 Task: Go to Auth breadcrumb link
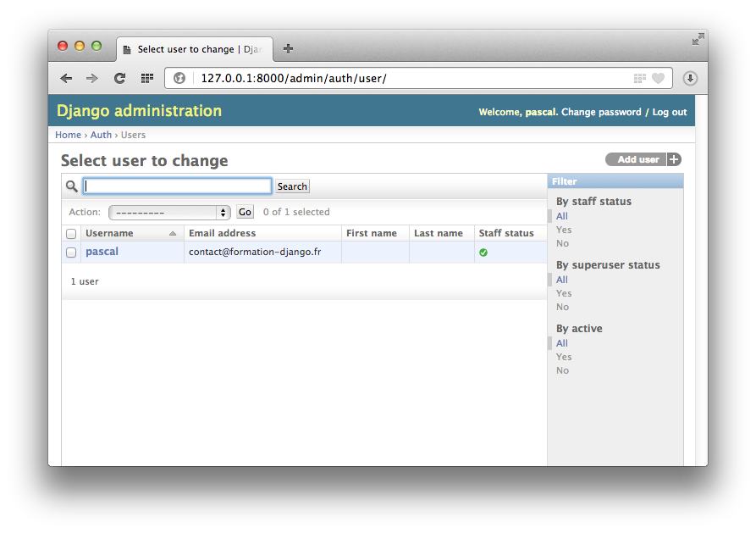101,135
